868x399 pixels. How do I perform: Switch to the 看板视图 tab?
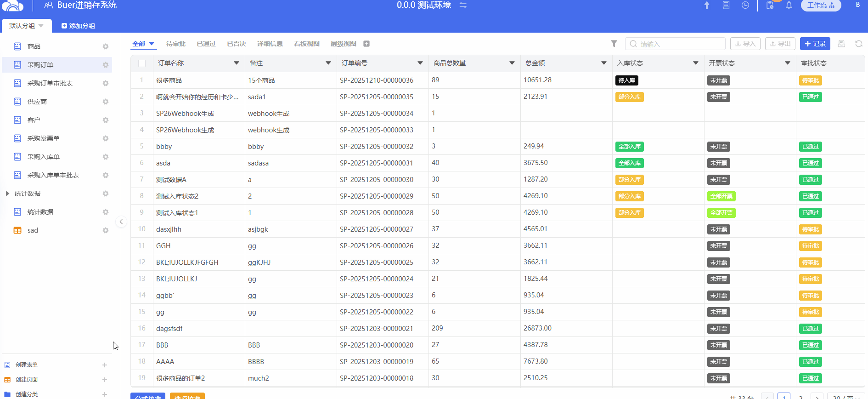pos(306,44)
